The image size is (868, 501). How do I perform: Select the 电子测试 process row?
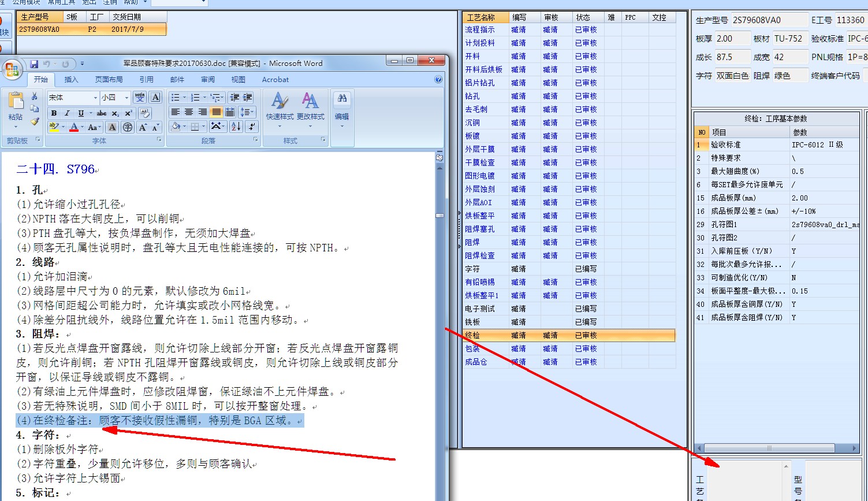(x=569, y=309)
